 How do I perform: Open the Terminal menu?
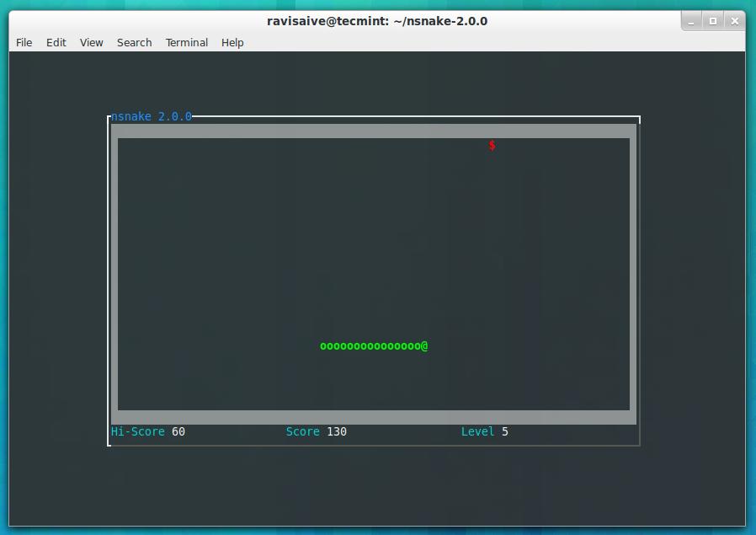click(186, 42)
